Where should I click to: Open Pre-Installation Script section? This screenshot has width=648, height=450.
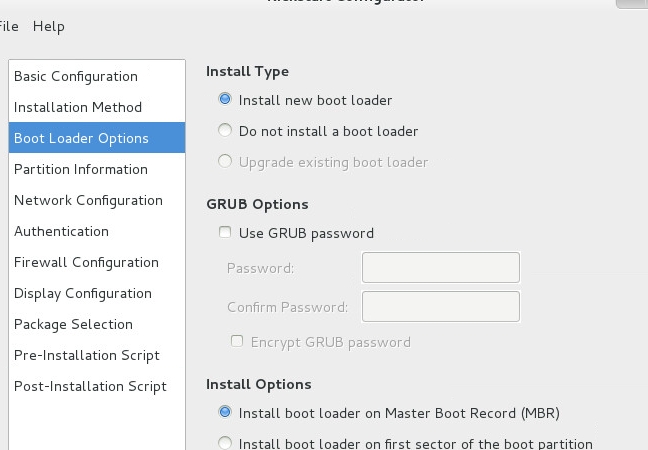click(x=97, y=355)
